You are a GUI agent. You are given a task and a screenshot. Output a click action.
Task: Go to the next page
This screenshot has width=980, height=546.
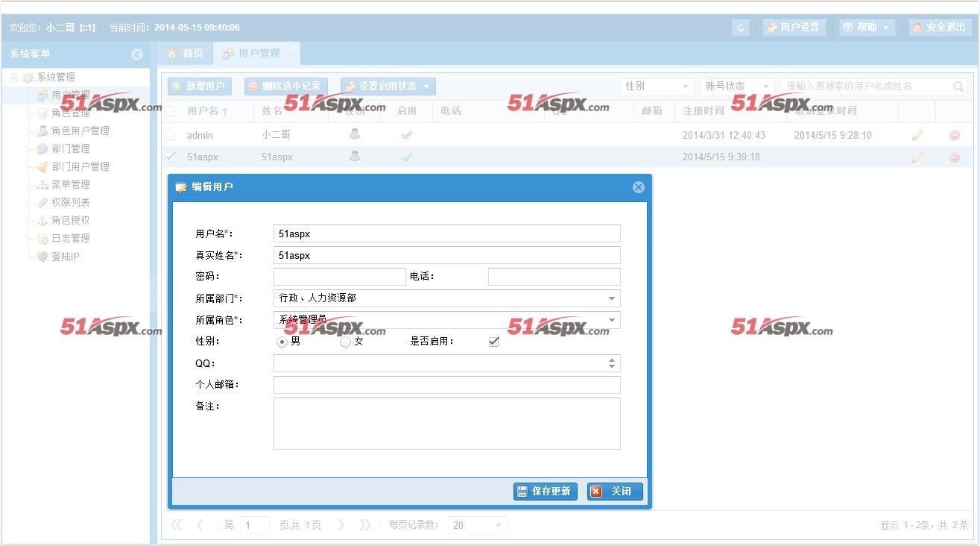click(x=341, y=525)
